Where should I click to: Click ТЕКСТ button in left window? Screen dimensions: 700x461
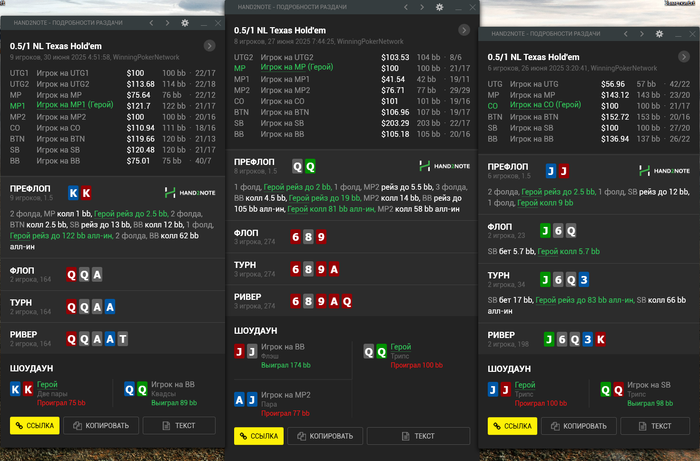(x=179, y=425)
